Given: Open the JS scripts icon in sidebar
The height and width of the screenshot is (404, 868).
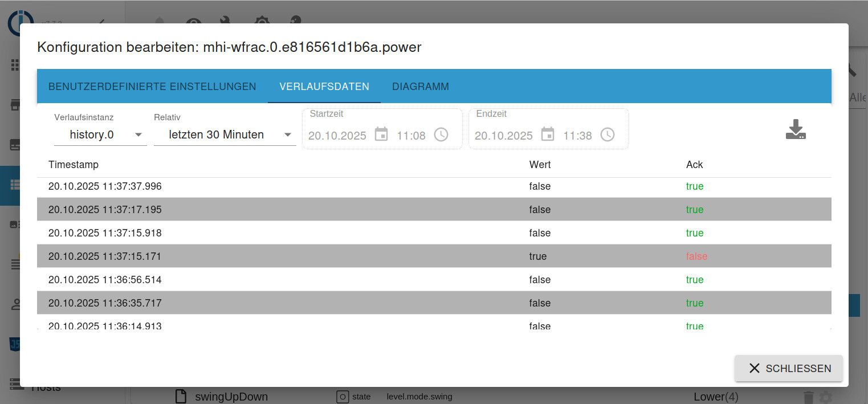Looking at the screenshot, I should tap(15, 344).
